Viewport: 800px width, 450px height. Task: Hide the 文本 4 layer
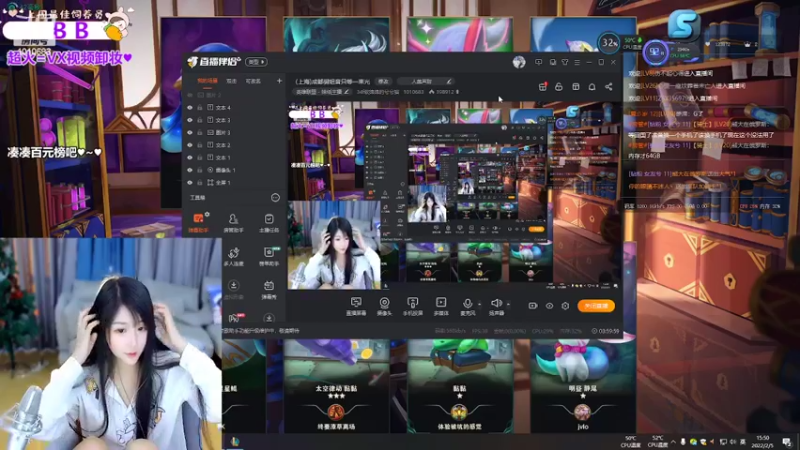(190, 108)
